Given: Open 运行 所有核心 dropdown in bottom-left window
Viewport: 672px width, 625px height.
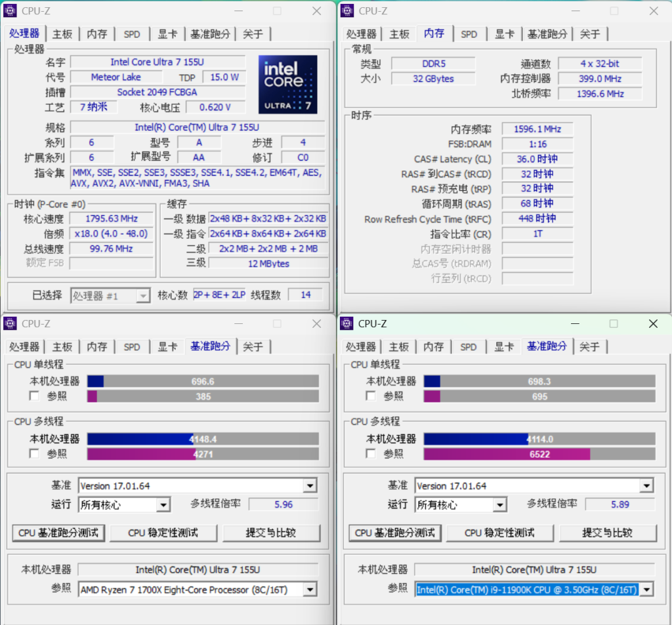Looking at the screenshot, I should click(124, 504).
